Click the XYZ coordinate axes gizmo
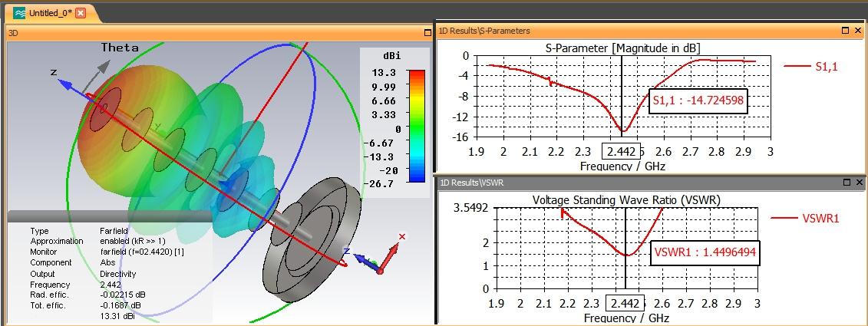This screenshot has height=326, width=868. (x=376, y=255)
